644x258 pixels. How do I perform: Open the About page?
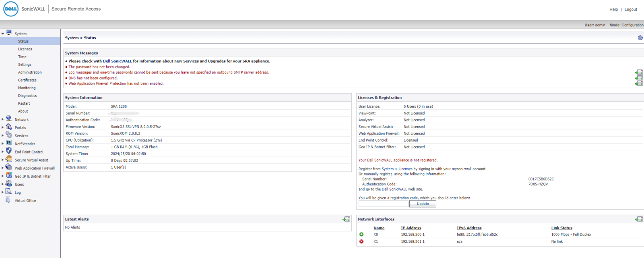pyautogui.click(x=23, y=111)
